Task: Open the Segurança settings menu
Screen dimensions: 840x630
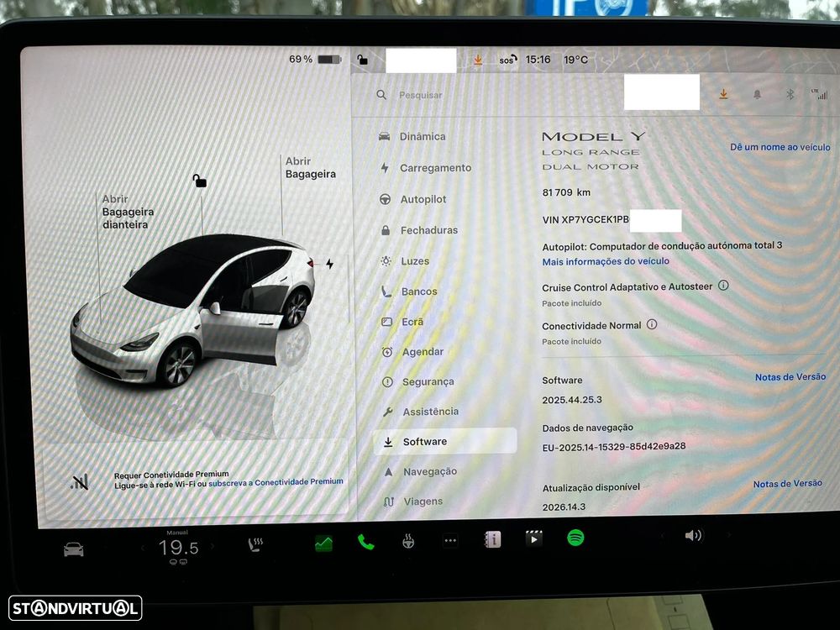Action: 417,382
